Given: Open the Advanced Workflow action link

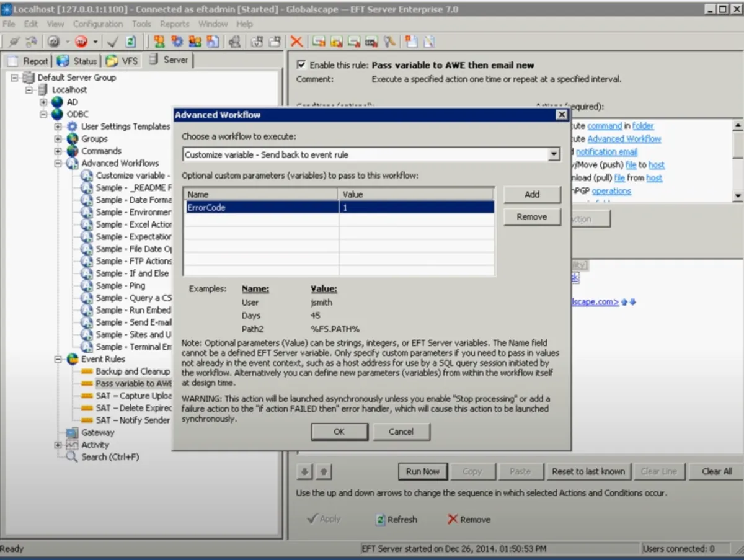Looking at the screenshot, I should coord(624,139).
